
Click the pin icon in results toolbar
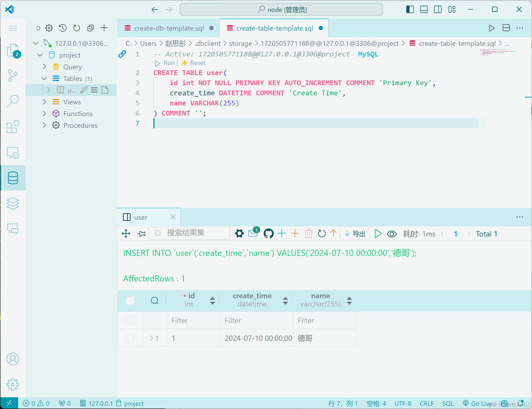pos(141,234)
